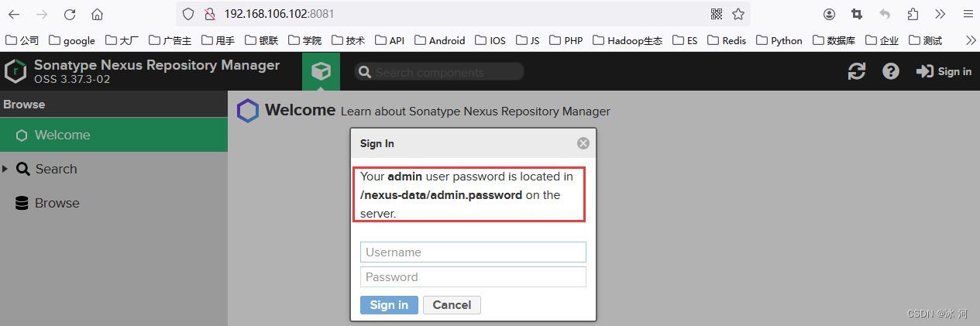Open the browser hamburger menu
Screen dimensions: 980x326
pyautogui.click(x=968, y=14)
